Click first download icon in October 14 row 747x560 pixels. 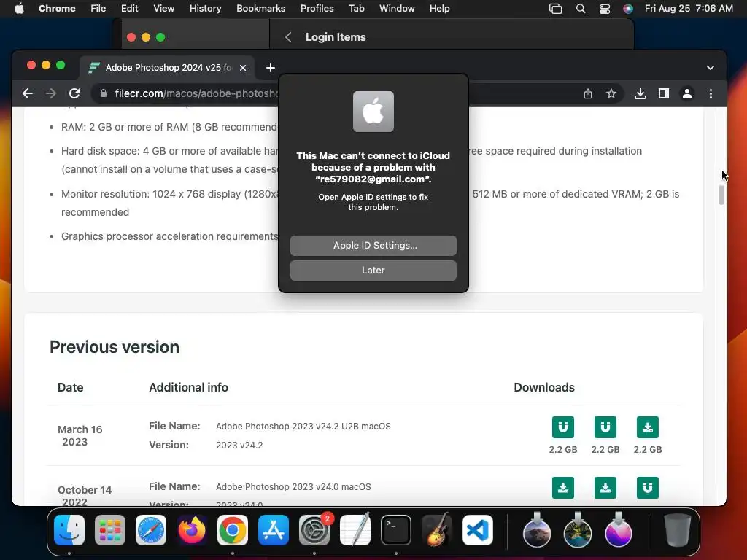click(x=562, y=488)
